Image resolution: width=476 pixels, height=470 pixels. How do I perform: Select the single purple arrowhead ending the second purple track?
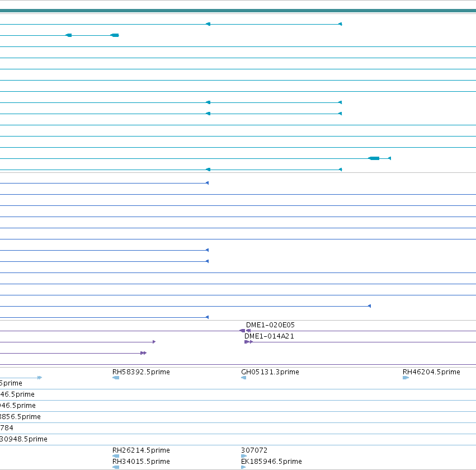[x=154, y=342]
